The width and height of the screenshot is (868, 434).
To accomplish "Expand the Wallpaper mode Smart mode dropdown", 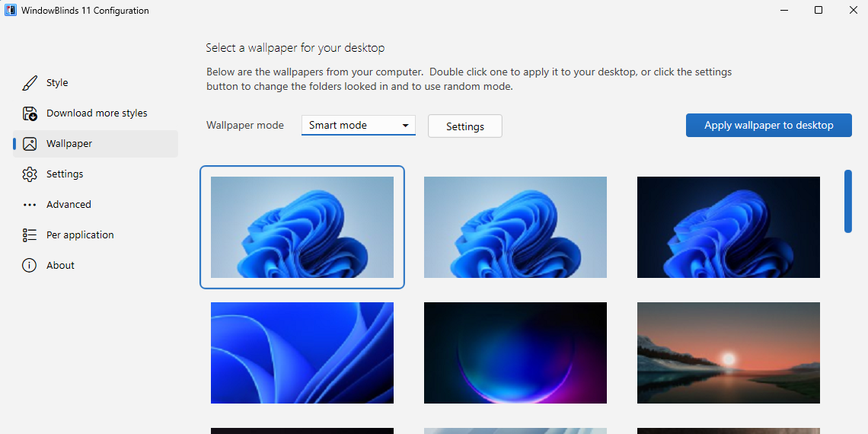I will 359,125.
